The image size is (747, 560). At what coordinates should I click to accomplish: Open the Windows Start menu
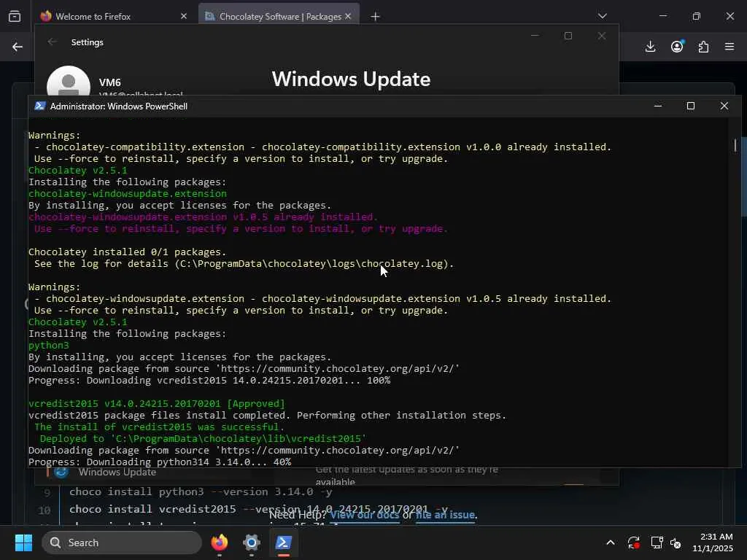pyautogui.click(x=23, y=542)
